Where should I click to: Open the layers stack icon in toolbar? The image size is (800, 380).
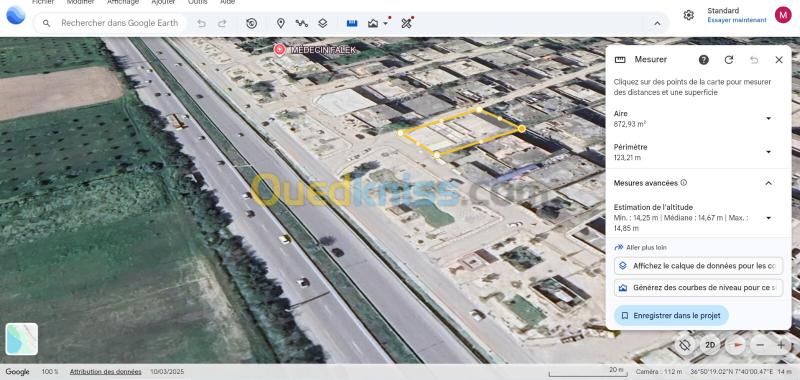click(x=322, y=23)
